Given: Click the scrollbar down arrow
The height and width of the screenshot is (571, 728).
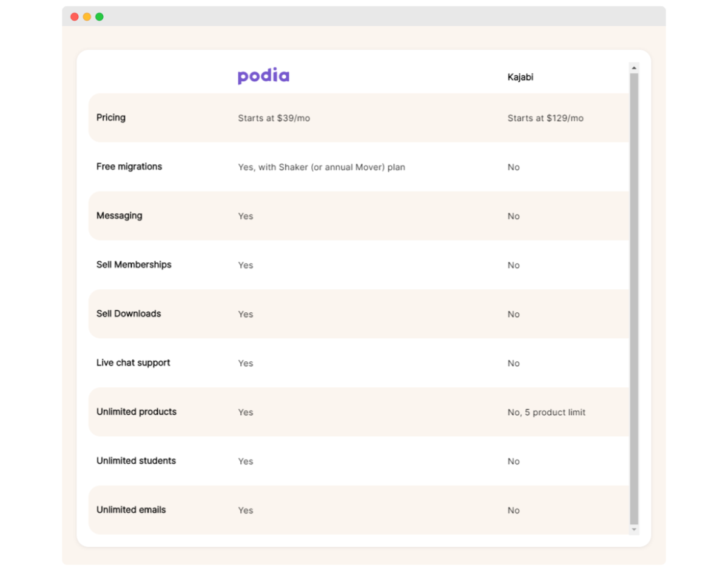Looking at the screenshot, I should (x=634, y=529).
